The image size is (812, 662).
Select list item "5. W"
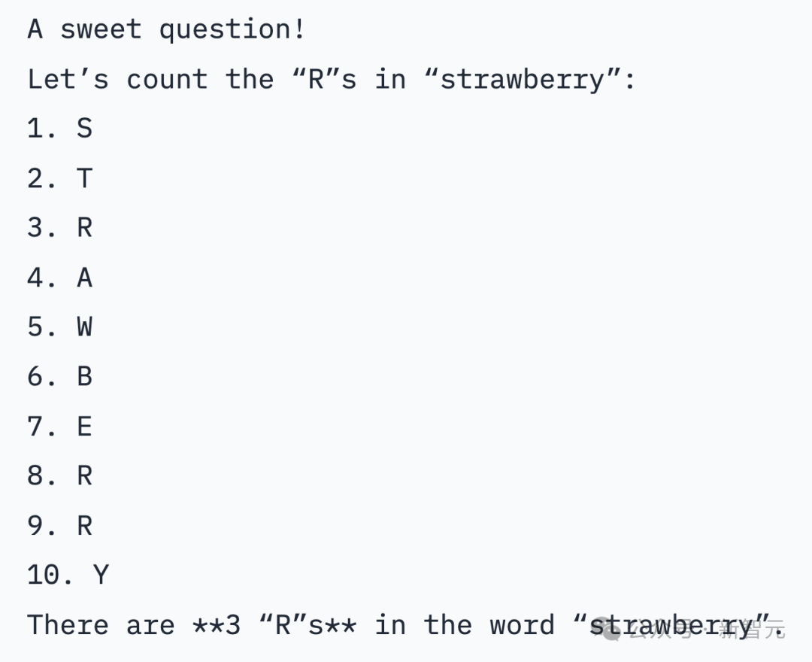tap(60, 327)
